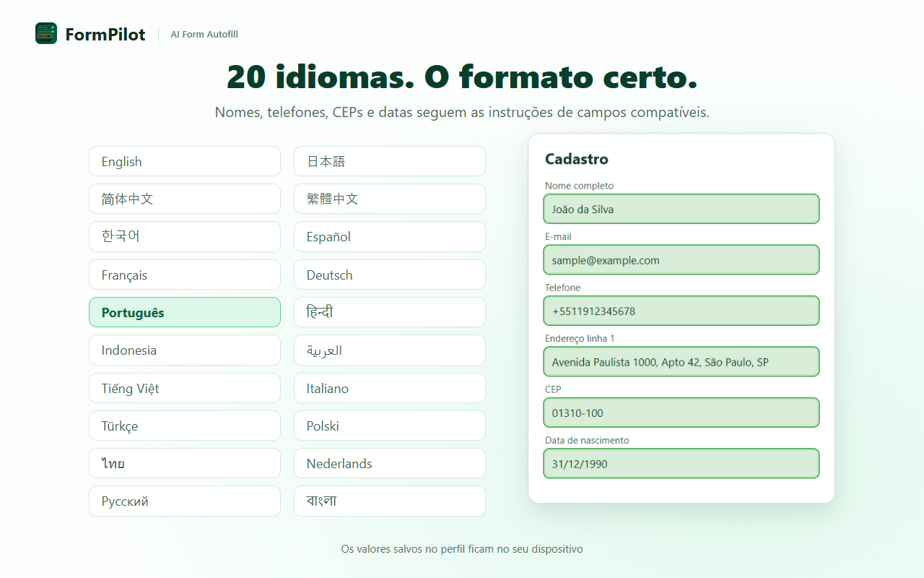
Task: Choose the العربية language option
Action: click(x=390, y=350)
